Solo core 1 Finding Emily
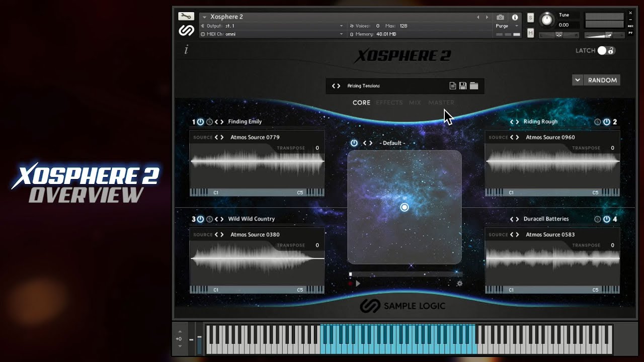644x362 pixels. (209, 122)
